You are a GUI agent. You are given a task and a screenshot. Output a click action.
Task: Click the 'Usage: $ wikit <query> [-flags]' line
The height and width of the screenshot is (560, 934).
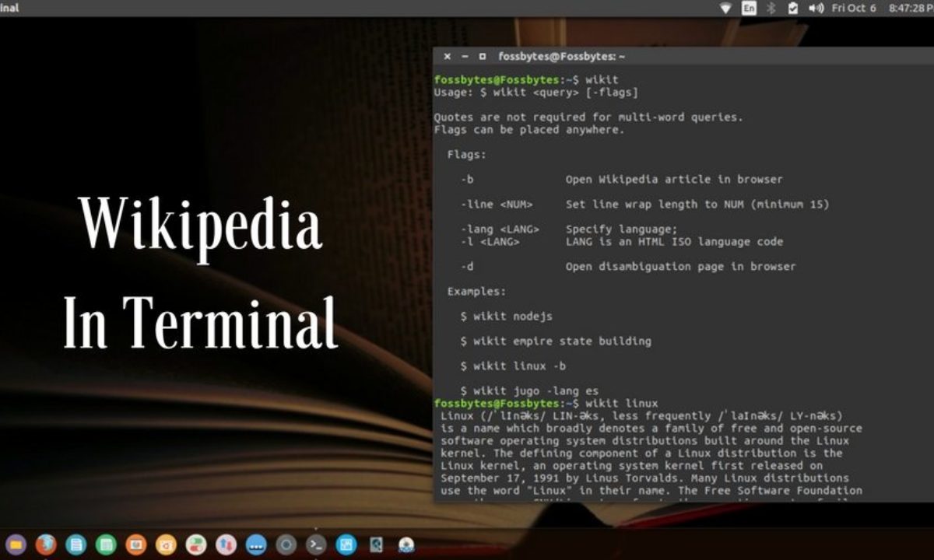pyautogui.click(x=536, y=92)
